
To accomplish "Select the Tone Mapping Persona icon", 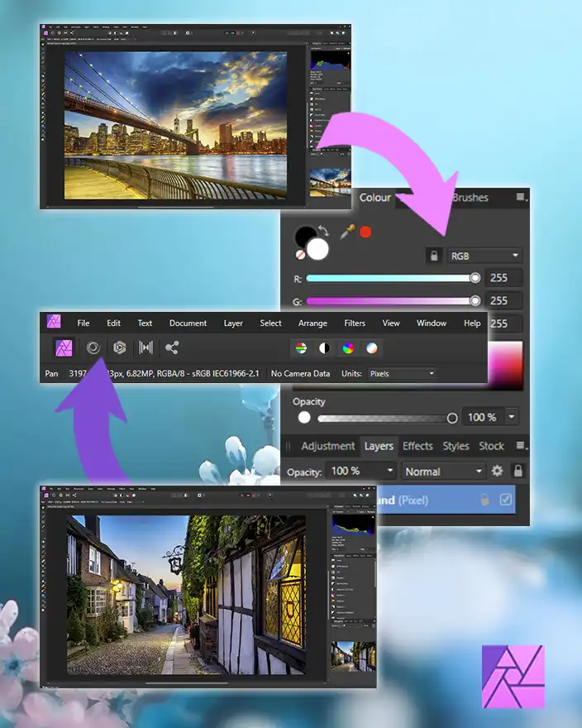I will coord(145,348).
